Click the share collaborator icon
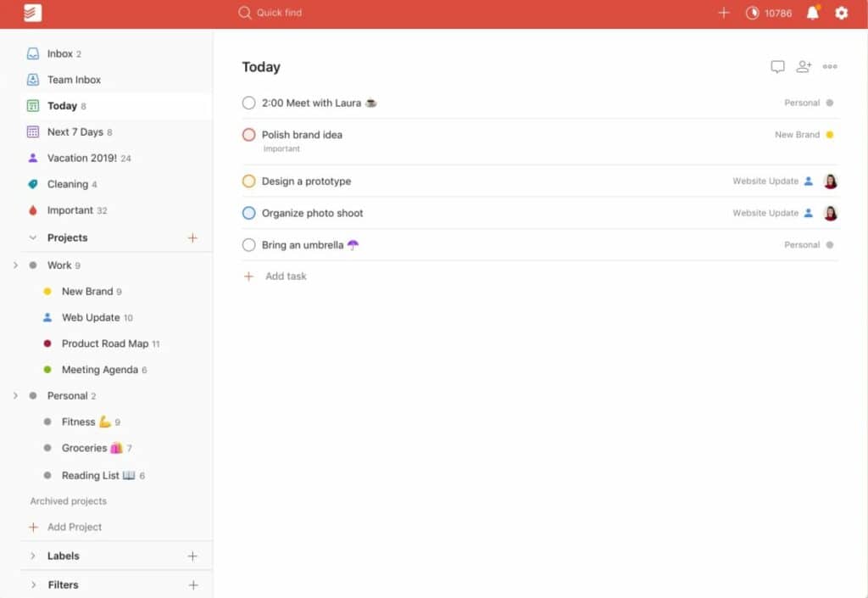Viewport: 868px width, 598px height. [804, 66]
